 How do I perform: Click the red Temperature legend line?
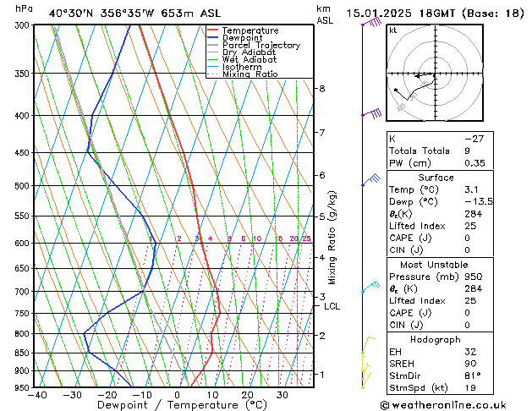tap(213, 30)
